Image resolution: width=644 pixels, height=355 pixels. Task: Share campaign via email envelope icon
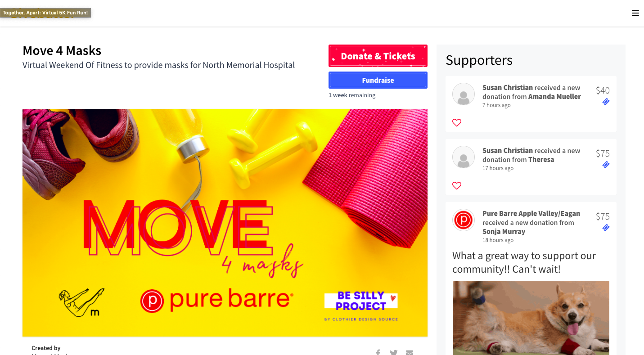[x=410, y=352]
